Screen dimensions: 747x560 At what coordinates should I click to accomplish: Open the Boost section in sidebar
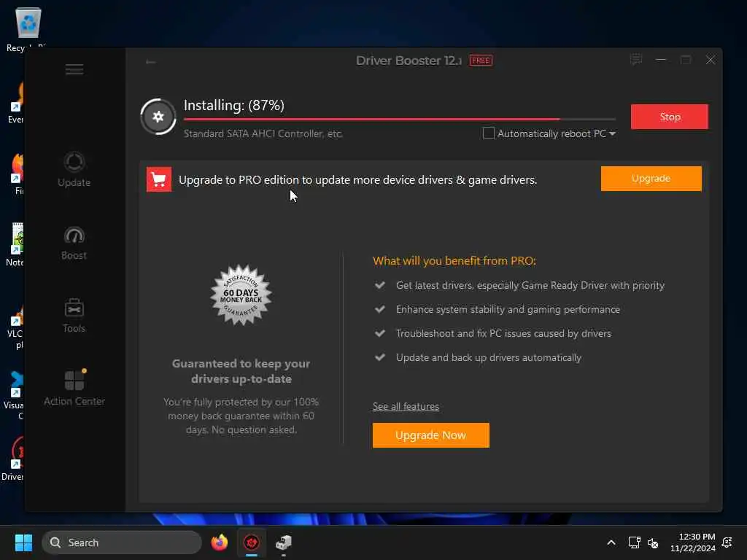[74, 243]
